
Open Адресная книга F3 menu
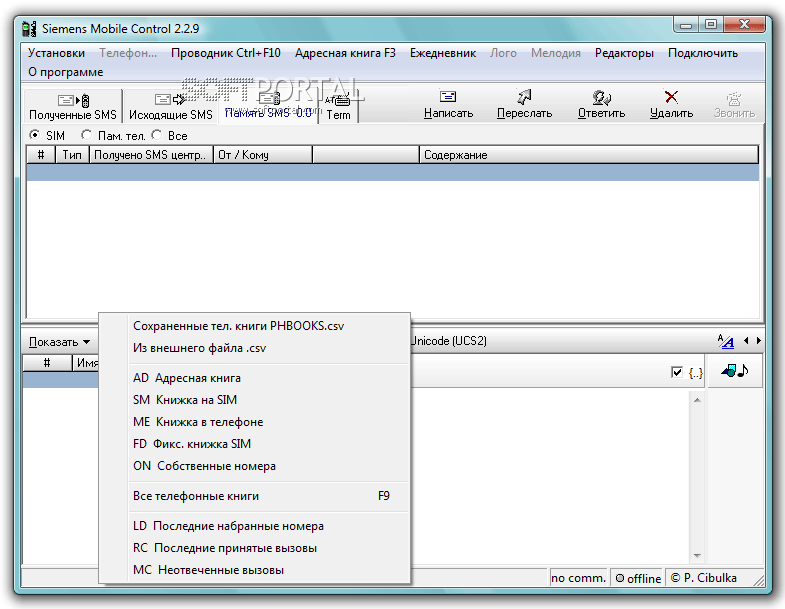345,53
